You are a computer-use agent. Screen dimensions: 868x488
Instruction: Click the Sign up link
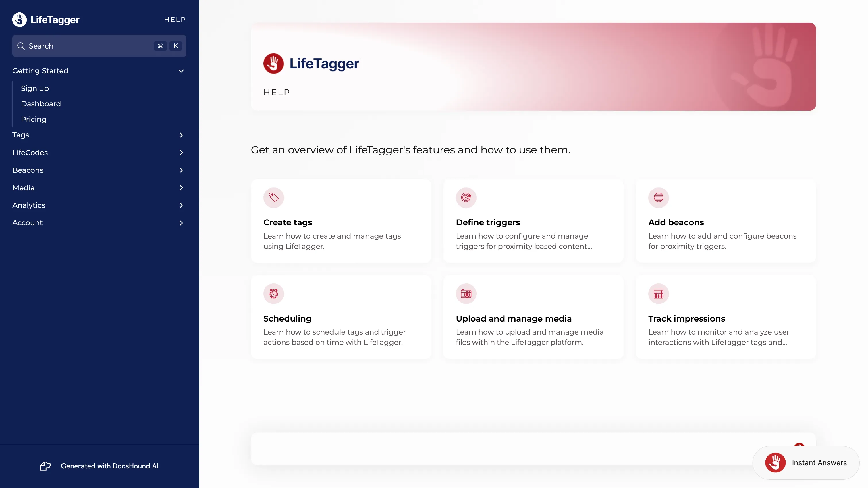(x=34, y=88)
